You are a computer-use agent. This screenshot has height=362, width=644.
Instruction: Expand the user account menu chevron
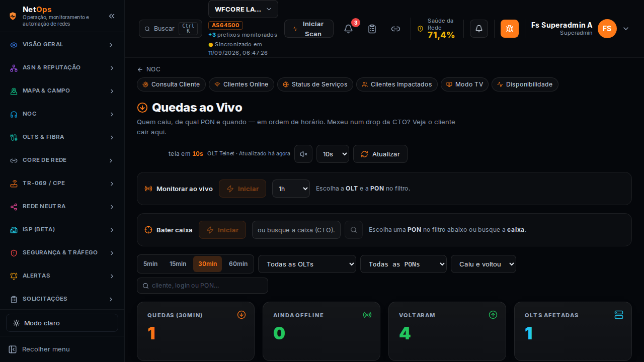tap(626, 29)
